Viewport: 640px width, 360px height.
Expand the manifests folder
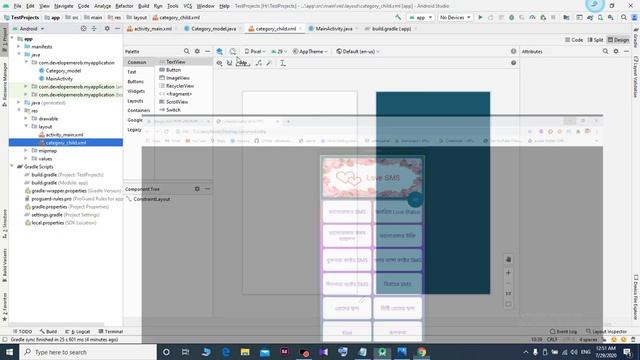tap(19, 47)
